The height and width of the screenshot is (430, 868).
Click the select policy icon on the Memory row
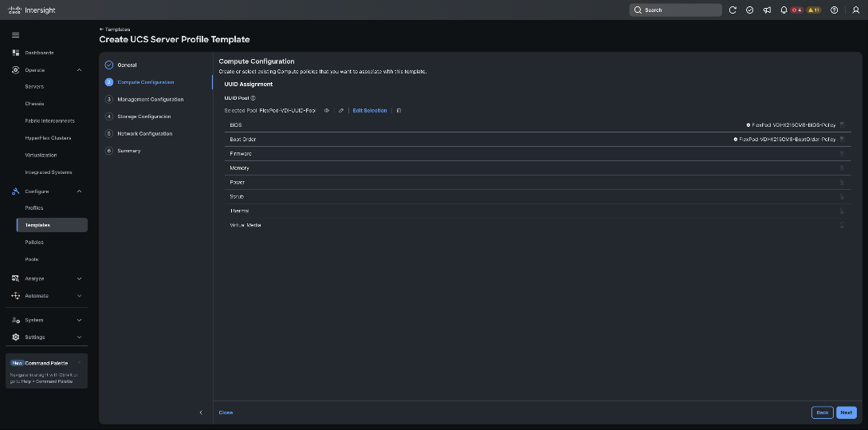pyautogui.click(x=842, y=168)
